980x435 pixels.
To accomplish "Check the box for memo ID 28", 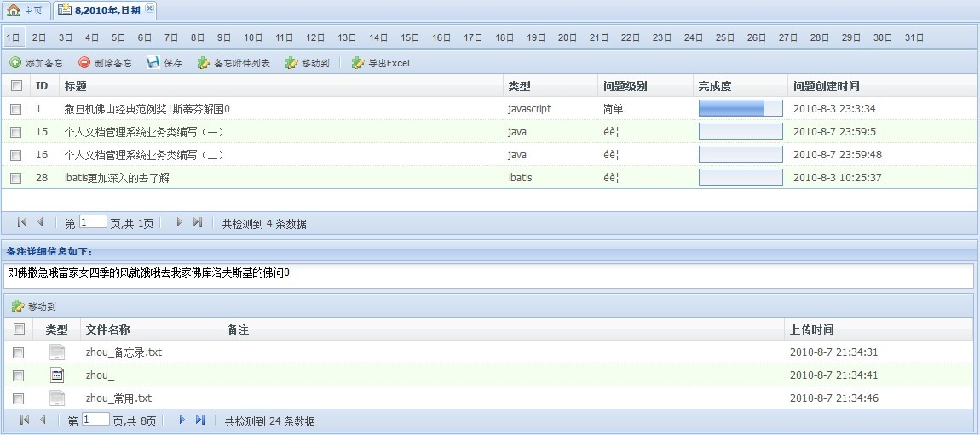I will 15,178.
